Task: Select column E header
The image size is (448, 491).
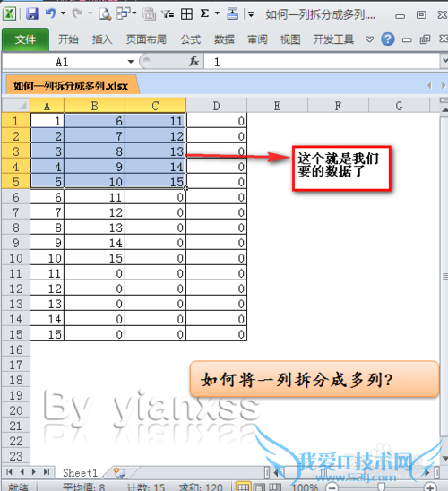Action: 277,106
